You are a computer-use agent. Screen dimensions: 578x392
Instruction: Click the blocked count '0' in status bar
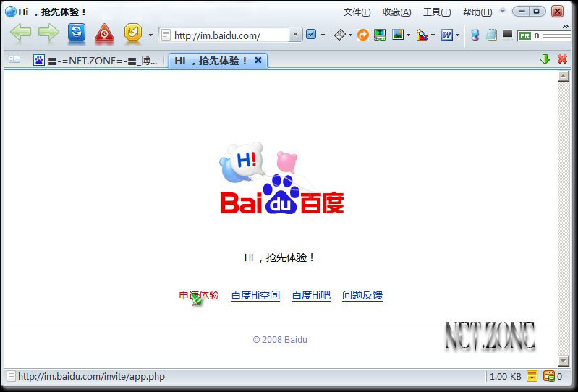(560, 377)
